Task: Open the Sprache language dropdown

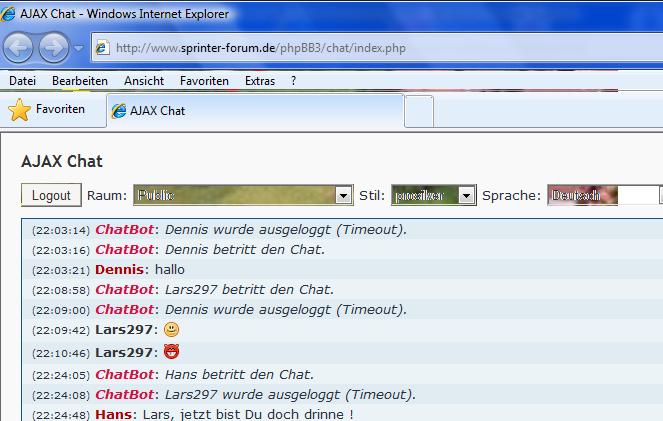Action: click(603, 196)
